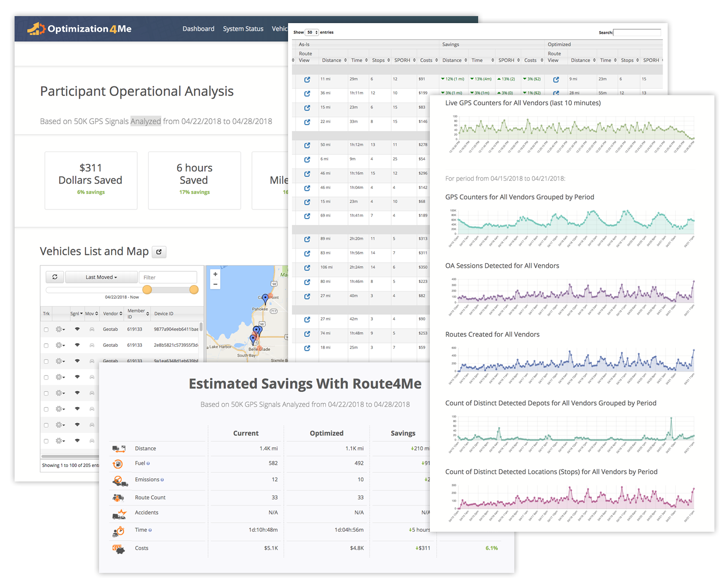Open the Last Moved dropdown

pyautogui.click(x=101, y=277)
